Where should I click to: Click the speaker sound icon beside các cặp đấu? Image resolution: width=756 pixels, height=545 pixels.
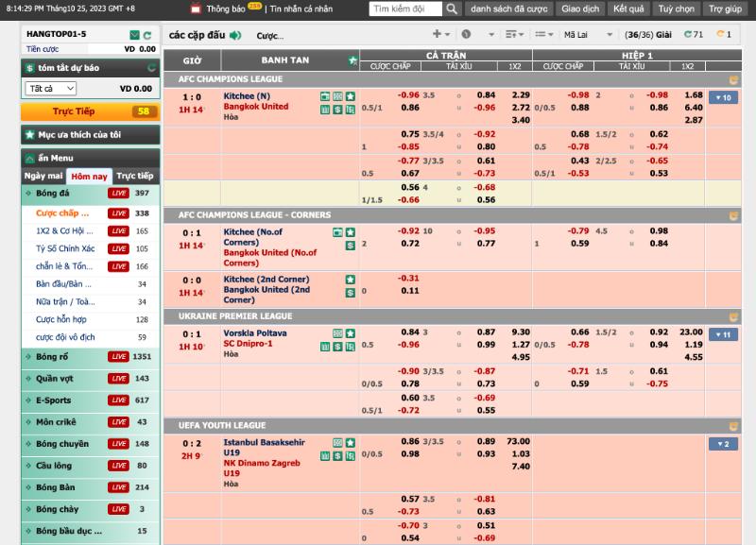[235, 35]
